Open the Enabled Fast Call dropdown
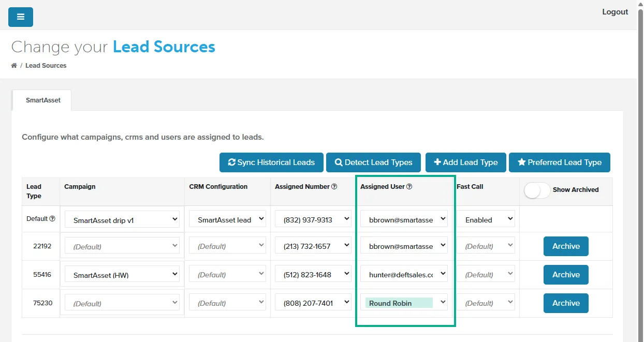Screen dimensions: 644x342 pos(486,219)
